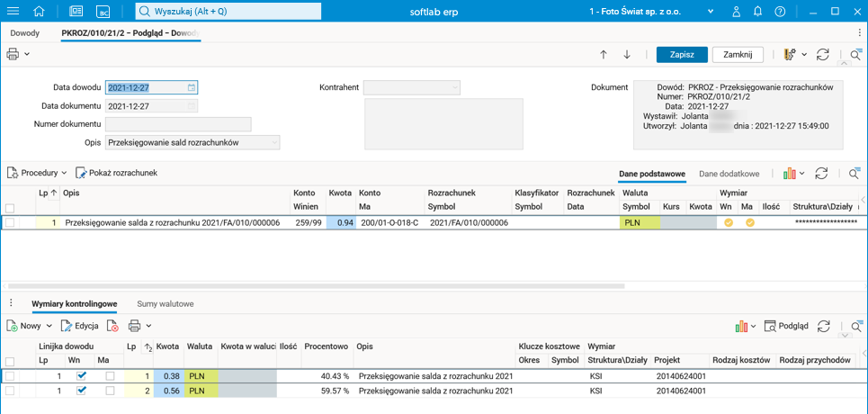Click the Numer dokumentu input field
Screen dimensions: 868x414
pos(178,124)
